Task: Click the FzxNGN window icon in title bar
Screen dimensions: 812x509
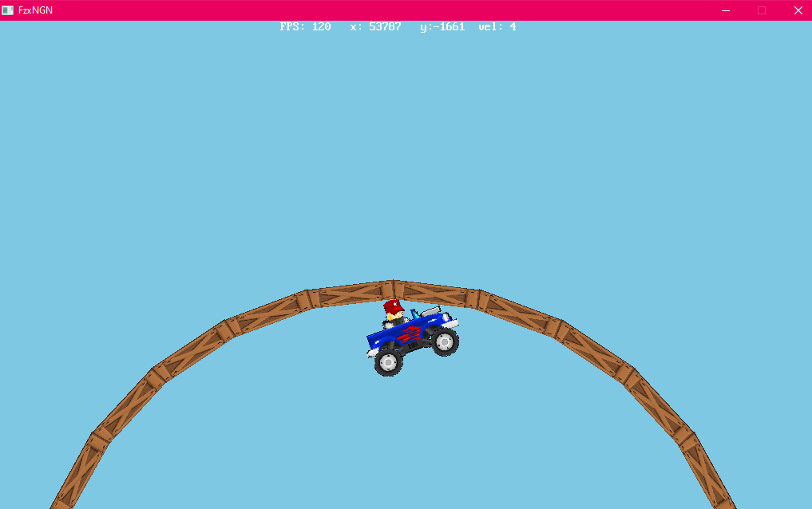Action: coord(8,10)
